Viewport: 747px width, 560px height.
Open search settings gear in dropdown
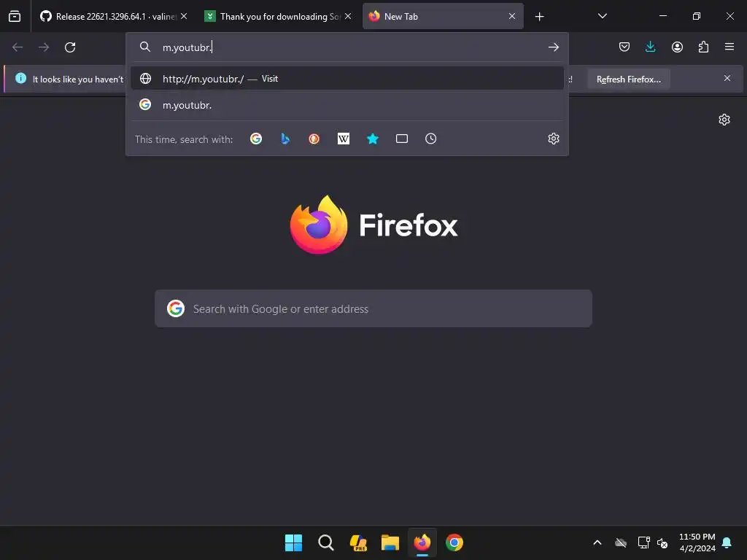(553, 139)
